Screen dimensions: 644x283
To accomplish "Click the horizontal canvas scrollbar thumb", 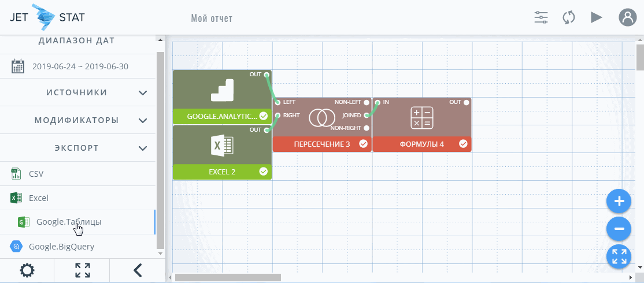I will point(228,277).
